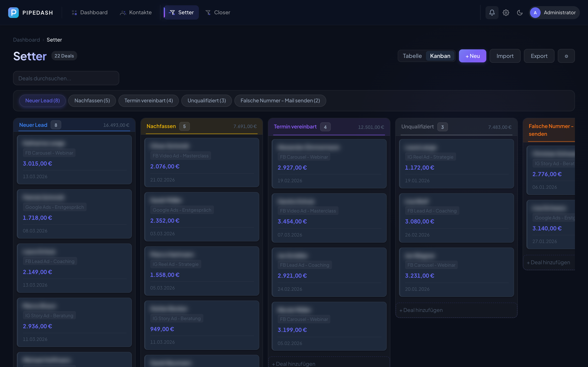Open the Administrator account menu

coord(554,12)
